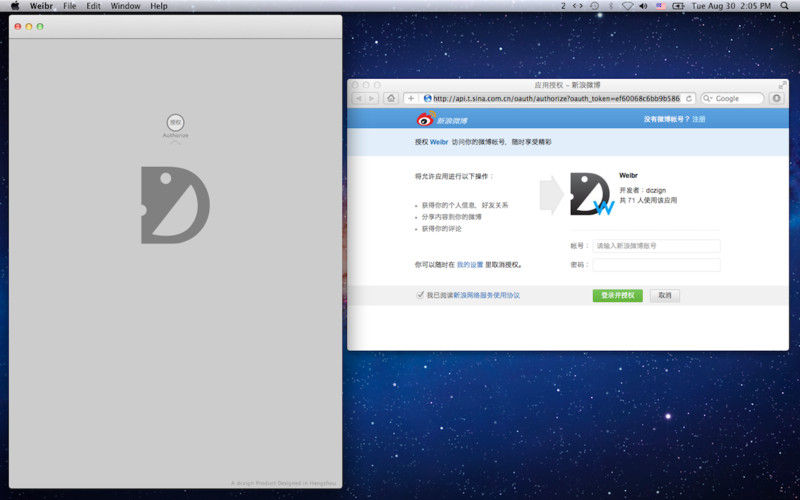This screenshot has height=500, width=800.
Task: Click the developer name dczign text
Action: pos(656,190)
